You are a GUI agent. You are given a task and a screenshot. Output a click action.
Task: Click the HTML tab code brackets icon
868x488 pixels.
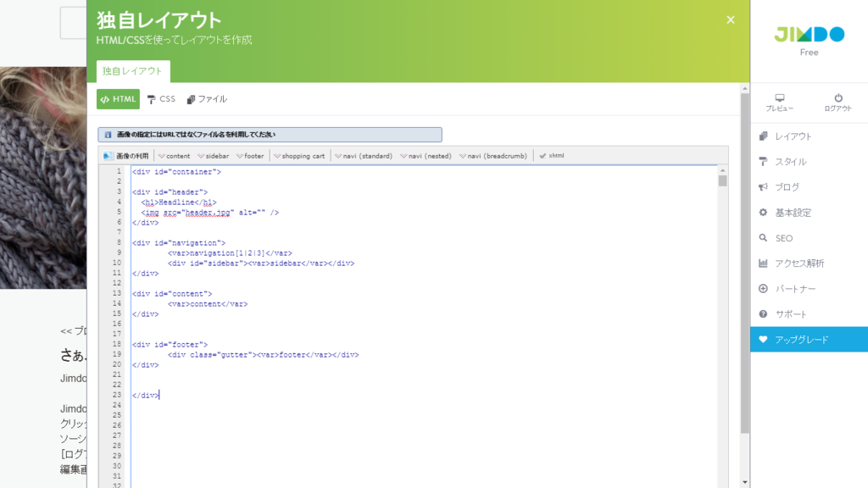coord(104,100)
